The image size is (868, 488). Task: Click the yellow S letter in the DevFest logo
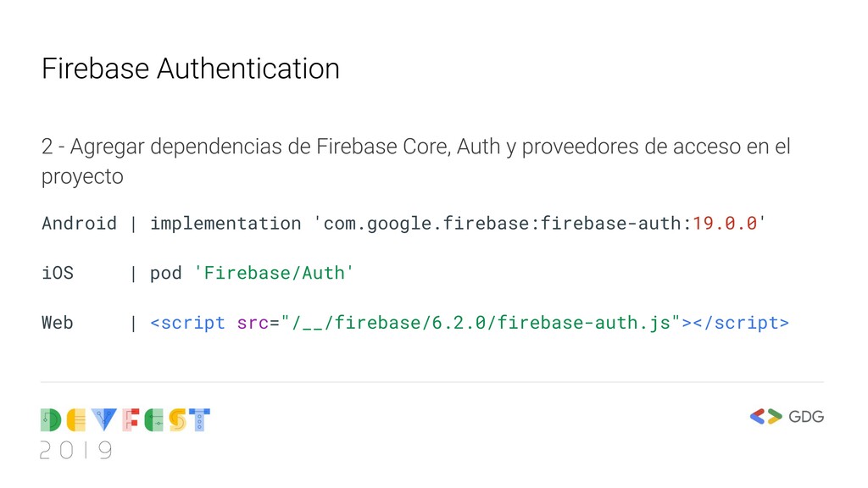click(x=178, y=420)
